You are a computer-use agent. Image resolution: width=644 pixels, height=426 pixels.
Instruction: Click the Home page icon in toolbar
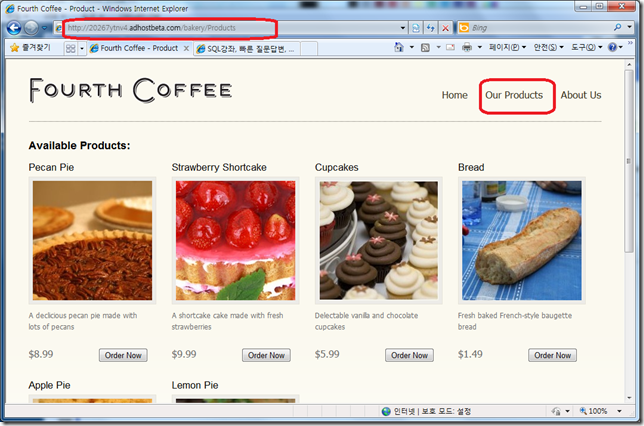[x=399, y=47]
